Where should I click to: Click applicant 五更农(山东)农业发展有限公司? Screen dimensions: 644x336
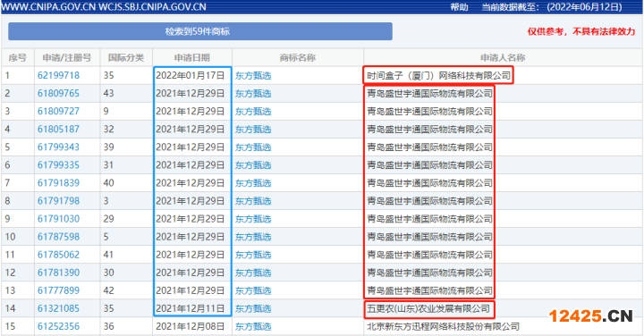tap(428, 308)
